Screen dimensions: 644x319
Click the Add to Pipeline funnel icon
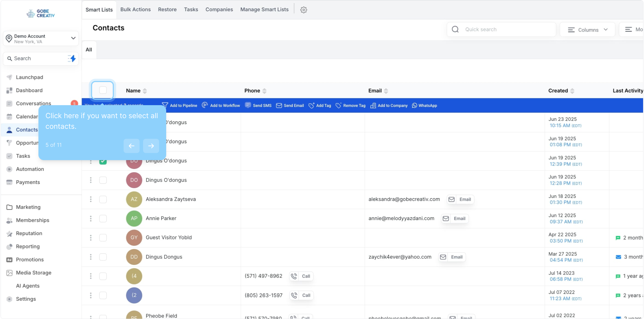pos(165,105)
